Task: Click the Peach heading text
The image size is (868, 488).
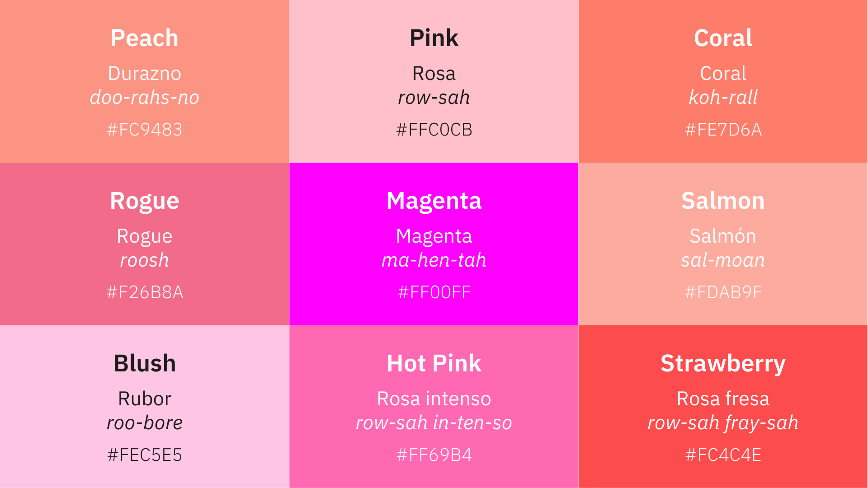Action: (145, 38)
